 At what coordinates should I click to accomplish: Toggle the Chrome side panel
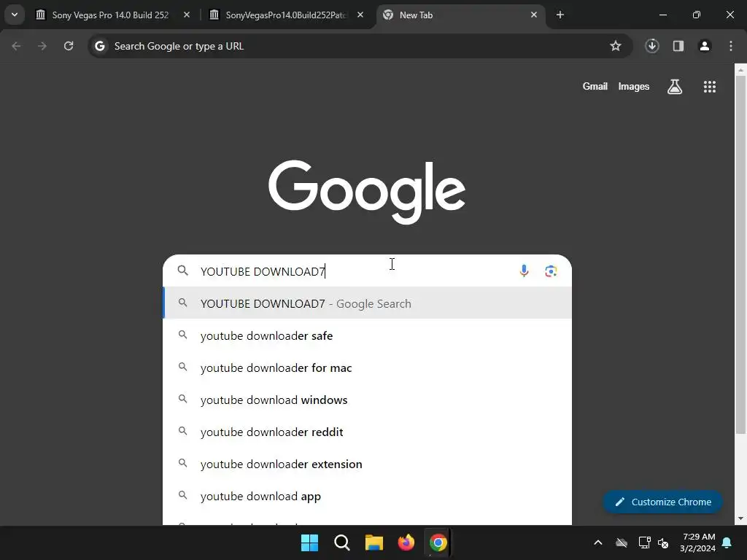coord(678,46)
